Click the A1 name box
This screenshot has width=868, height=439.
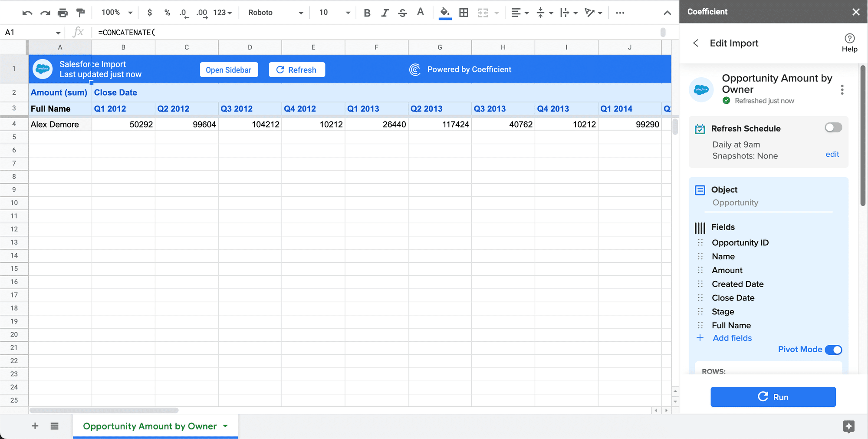tap(32, 33)
